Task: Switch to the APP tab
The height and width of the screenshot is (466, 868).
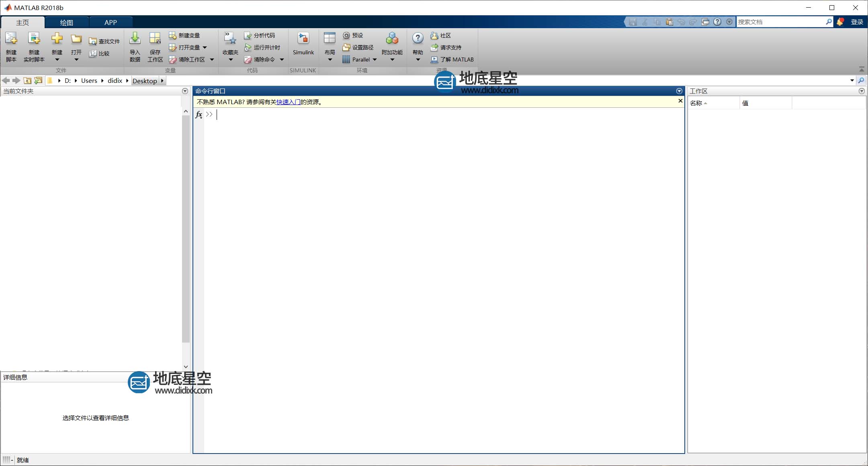Action: [x=111, y=23]
